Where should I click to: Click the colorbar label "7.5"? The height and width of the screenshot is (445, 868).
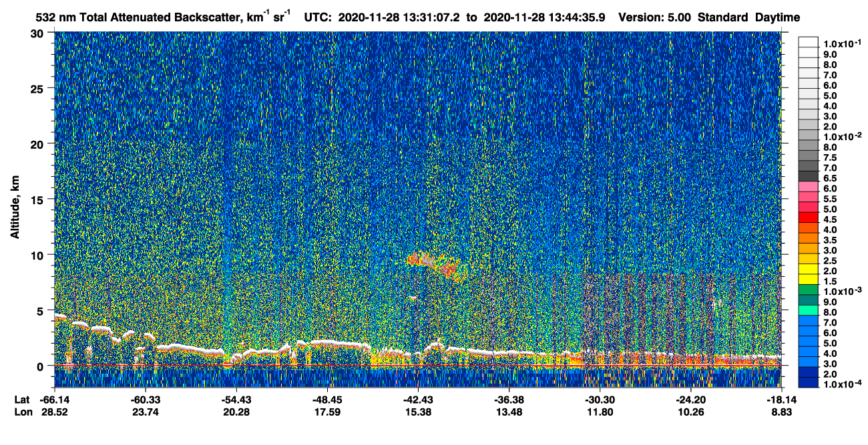[x=831, y=157]
